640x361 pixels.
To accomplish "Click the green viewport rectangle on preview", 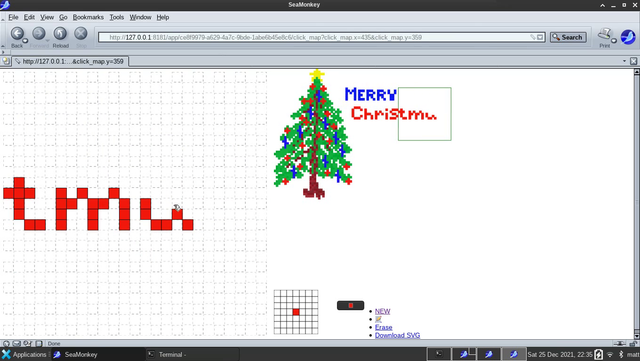I will (x=424, y=114).
